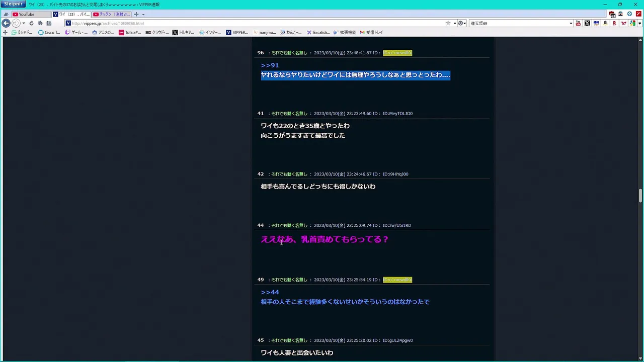
Task: Expand the search box history dropdown
Action: 571,23
